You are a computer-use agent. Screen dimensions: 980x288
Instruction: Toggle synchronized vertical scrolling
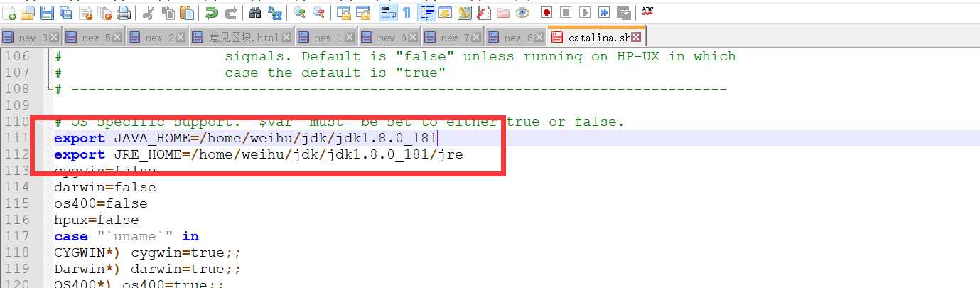tap(343, 13)
